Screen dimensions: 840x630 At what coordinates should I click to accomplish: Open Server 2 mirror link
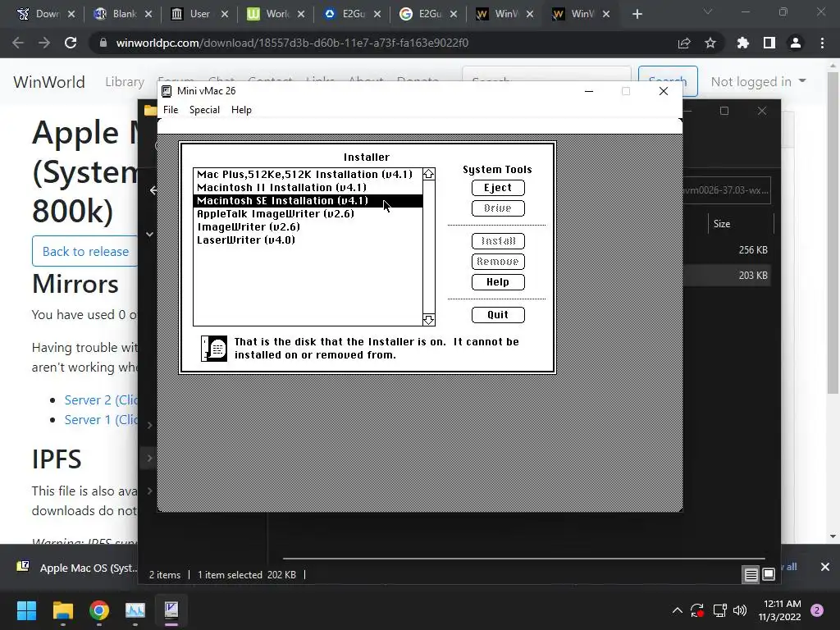(101, 400)
